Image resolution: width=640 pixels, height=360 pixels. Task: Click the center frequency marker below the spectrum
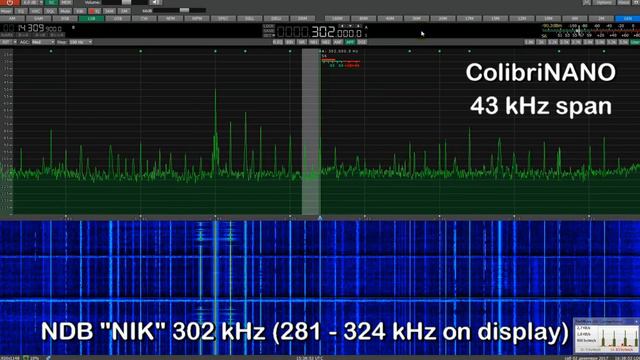click(x=320, y=218)
